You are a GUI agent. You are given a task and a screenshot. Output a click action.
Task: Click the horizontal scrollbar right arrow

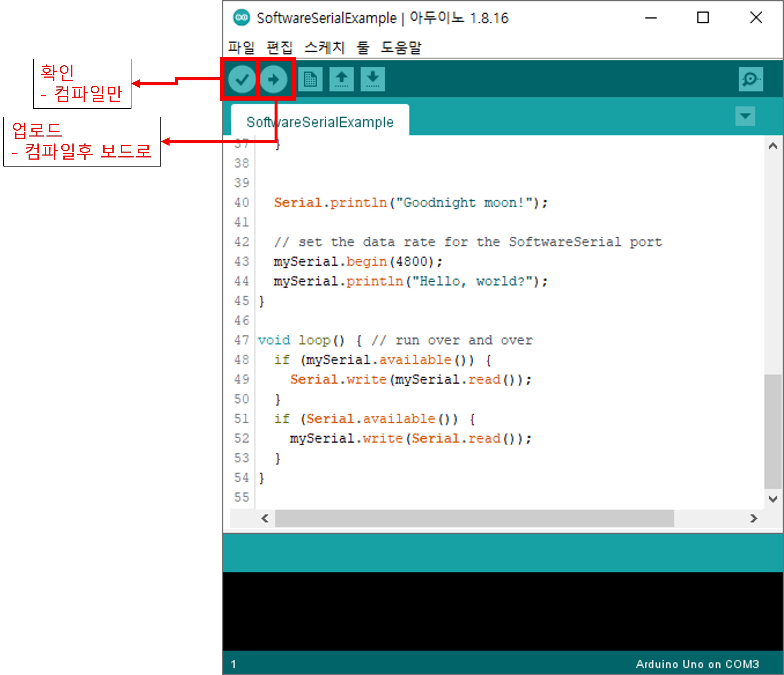(753, 518)
